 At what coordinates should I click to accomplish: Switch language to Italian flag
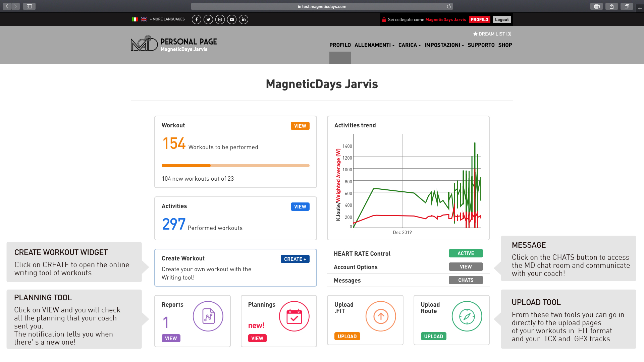click(x=135, y=19)
